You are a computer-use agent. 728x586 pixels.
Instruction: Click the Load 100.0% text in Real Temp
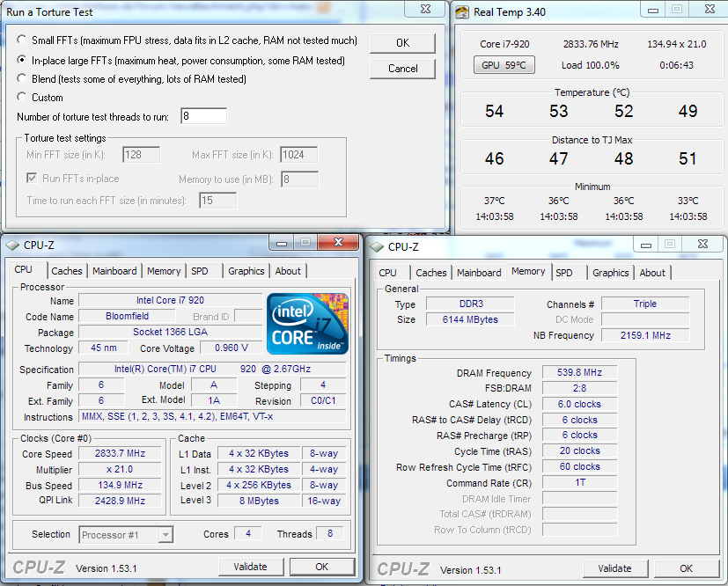point(590,65)
